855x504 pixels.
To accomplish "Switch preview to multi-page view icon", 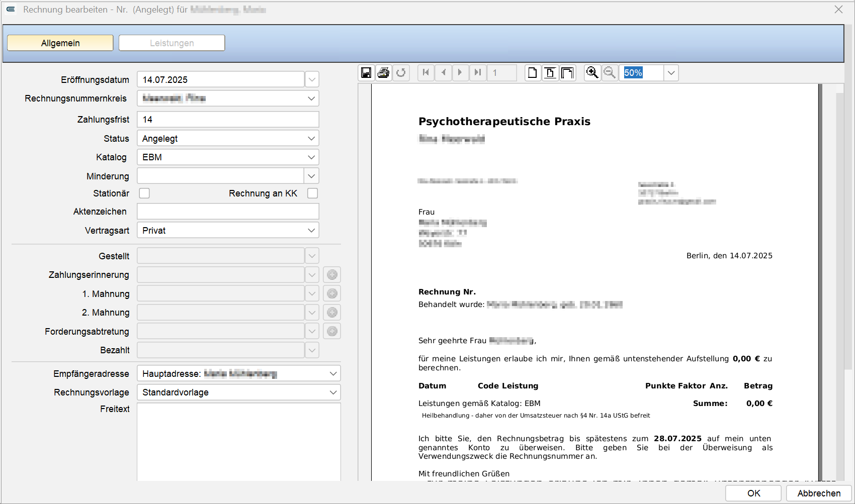I will coord(567,73).
